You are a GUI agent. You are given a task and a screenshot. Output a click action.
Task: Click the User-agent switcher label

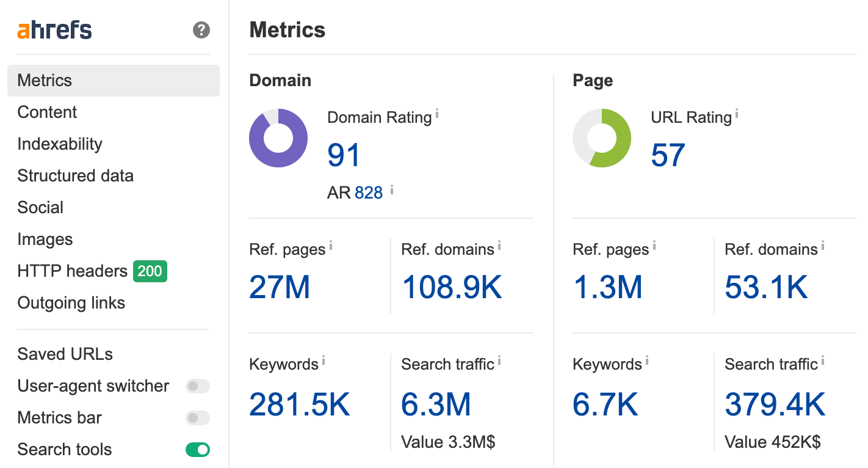click(x=93, y=386)
